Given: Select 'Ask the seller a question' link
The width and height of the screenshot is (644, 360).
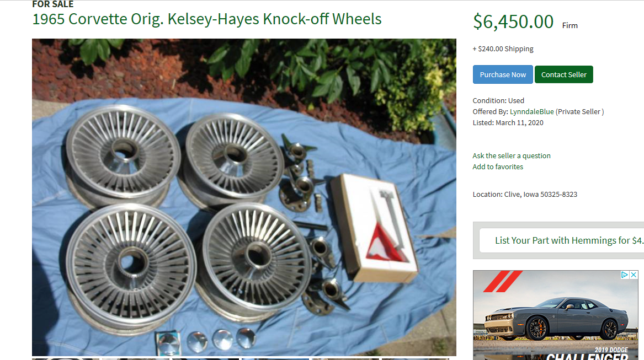Looking at the screenshot, I should coord(512,155).
